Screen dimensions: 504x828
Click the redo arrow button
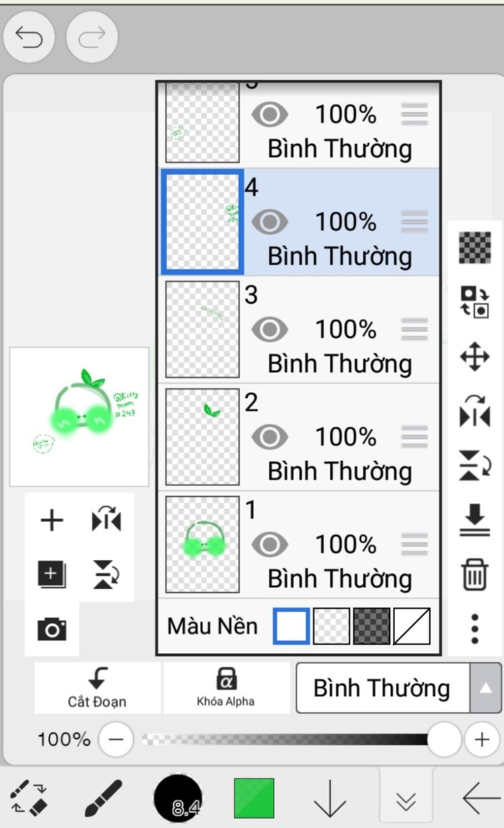[92, 37]
